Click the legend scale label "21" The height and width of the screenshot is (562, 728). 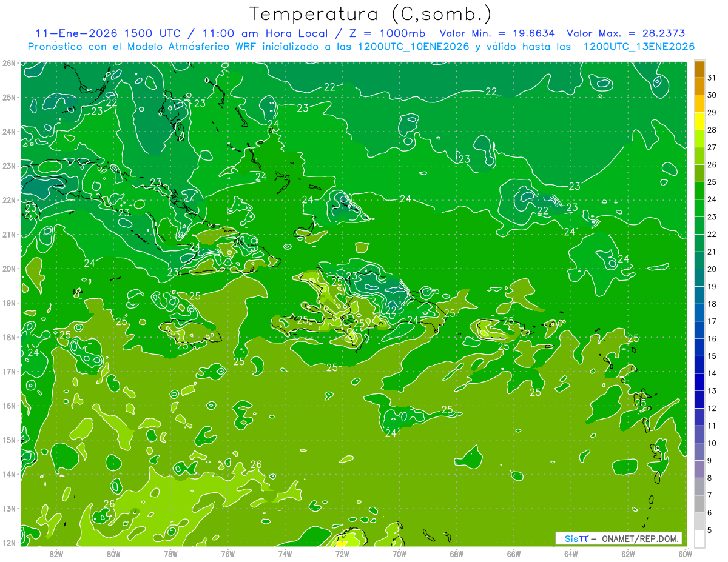(712, 252)
